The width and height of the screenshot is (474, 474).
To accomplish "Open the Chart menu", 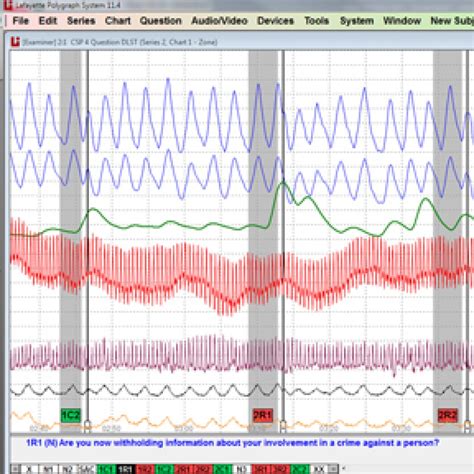I will [x=118, y=21].
